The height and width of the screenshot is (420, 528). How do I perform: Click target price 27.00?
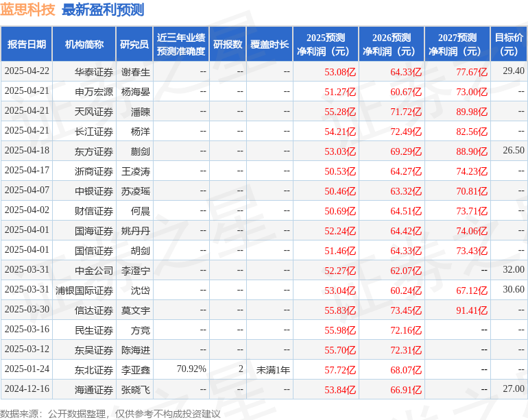coord(514,388)
